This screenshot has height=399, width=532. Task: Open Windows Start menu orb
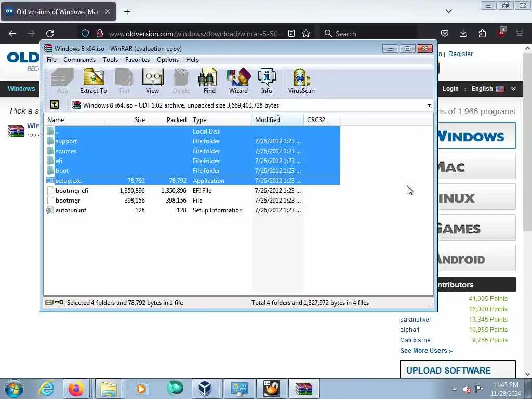[14, 389]
